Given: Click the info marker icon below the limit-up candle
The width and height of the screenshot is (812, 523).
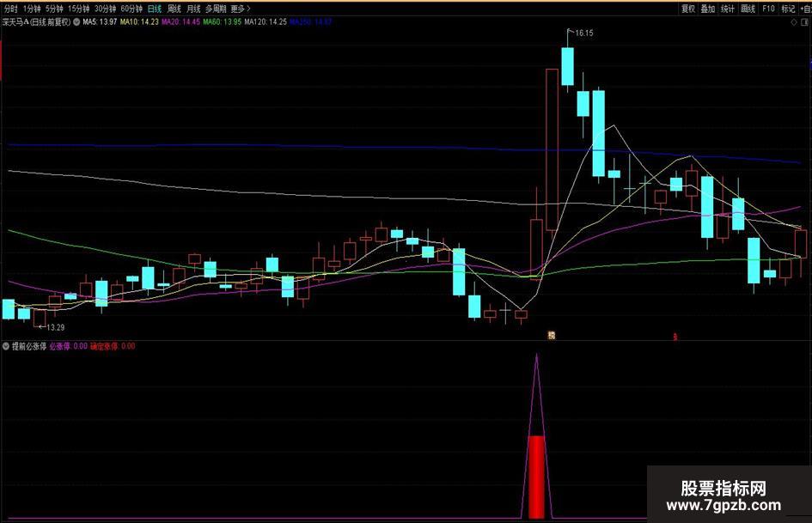Looking at the screenshot, I should pos(552,336).
